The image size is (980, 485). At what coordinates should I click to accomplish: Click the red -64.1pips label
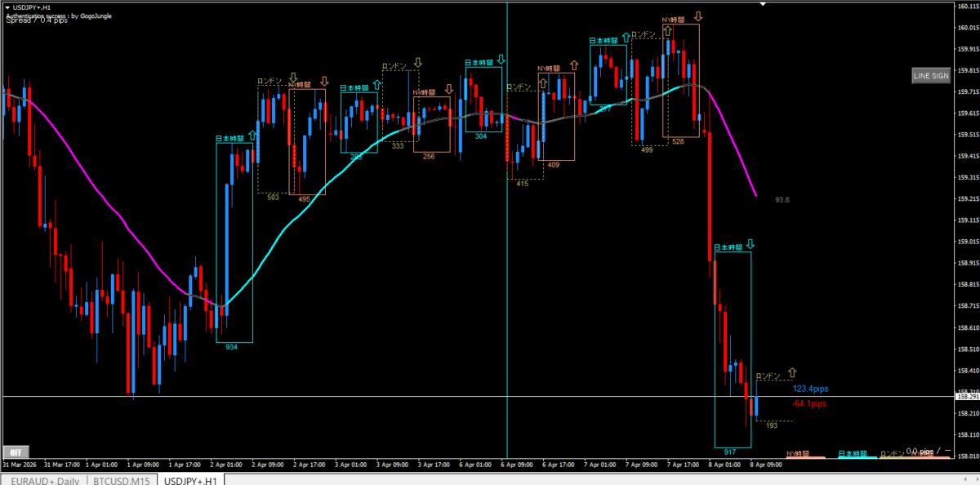(808, 403)
